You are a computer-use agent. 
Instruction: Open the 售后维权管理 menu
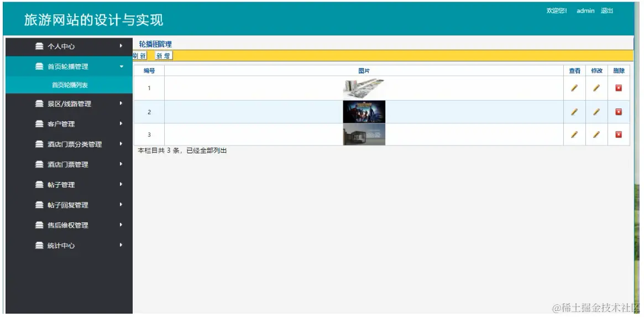point(69,225)
